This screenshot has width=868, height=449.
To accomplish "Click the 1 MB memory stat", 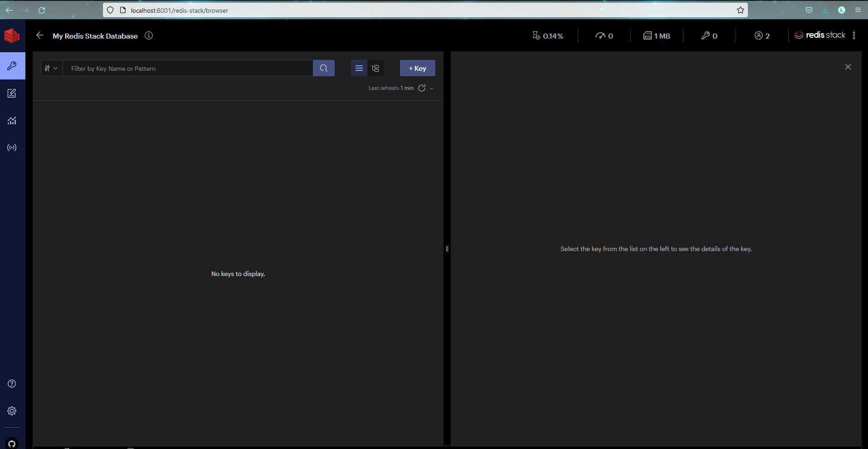I will [x=657, y=35].
